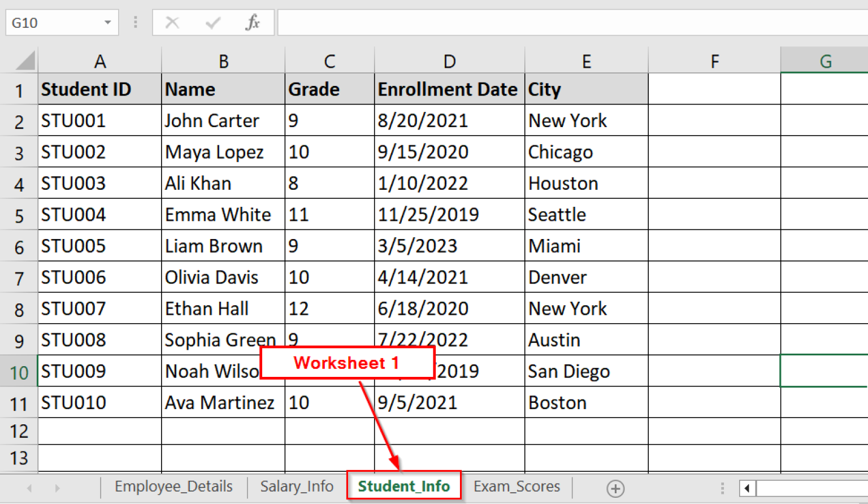
Task: Click the previous sheet navigation arrow
Action: click(x=29, y=487)
